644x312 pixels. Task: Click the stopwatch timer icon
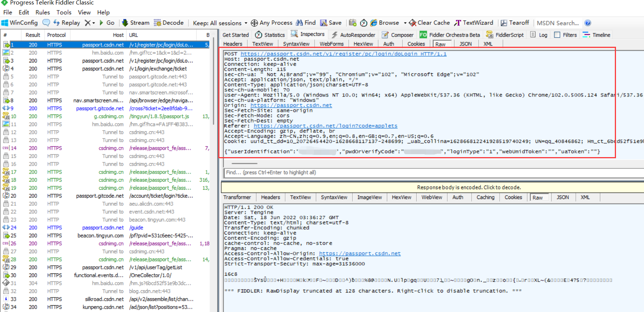coord(364,23)
